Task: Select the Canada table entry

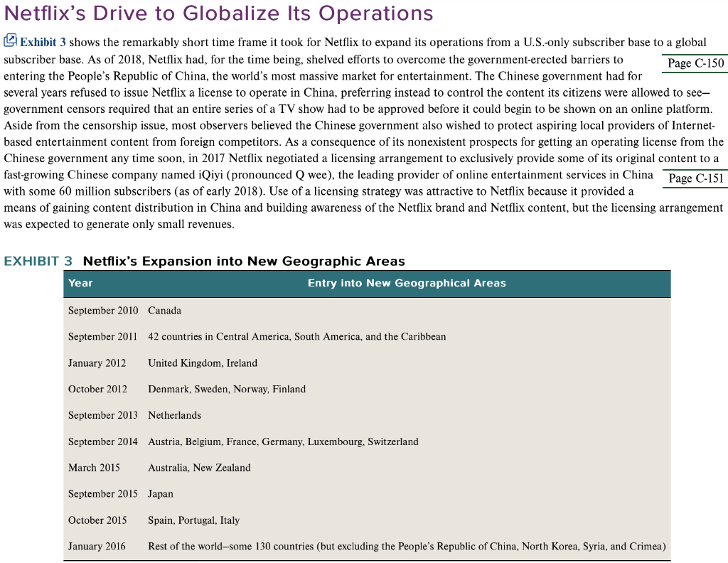Action: [164, 311]
